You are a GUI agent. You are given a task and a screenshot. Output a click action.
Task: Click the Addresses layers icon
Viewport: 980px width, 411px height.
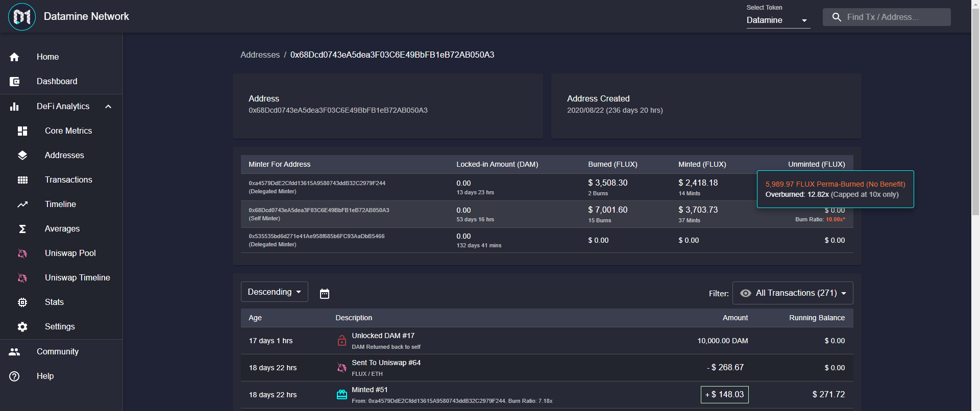[22, 156]
